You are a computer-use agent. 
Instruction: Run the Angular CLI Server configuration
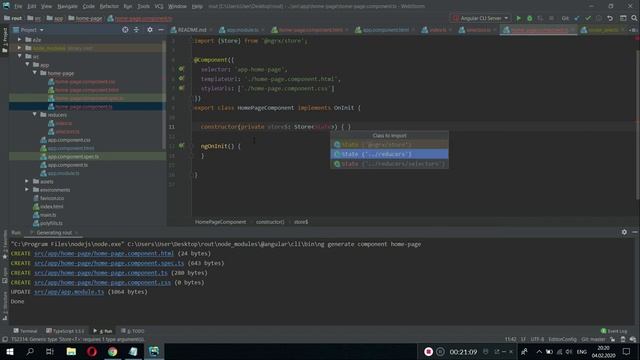[518, 18]
